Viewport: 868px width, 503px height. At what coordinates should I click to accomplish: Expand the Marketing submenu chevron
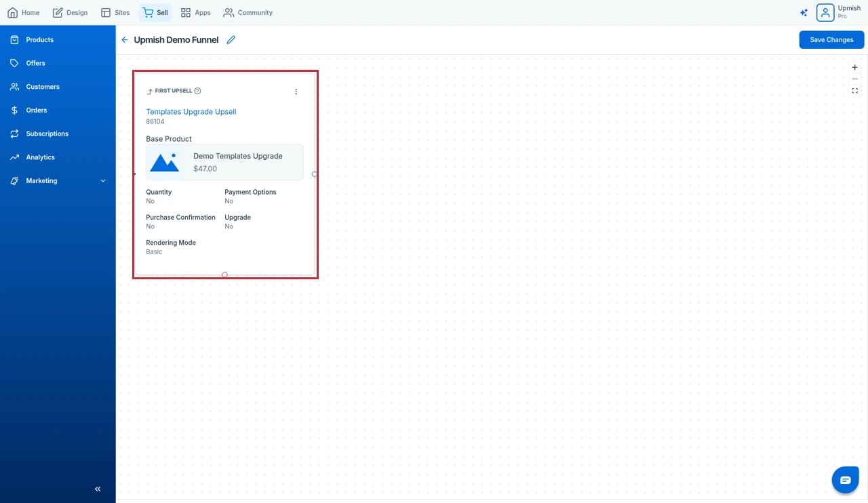103,181
